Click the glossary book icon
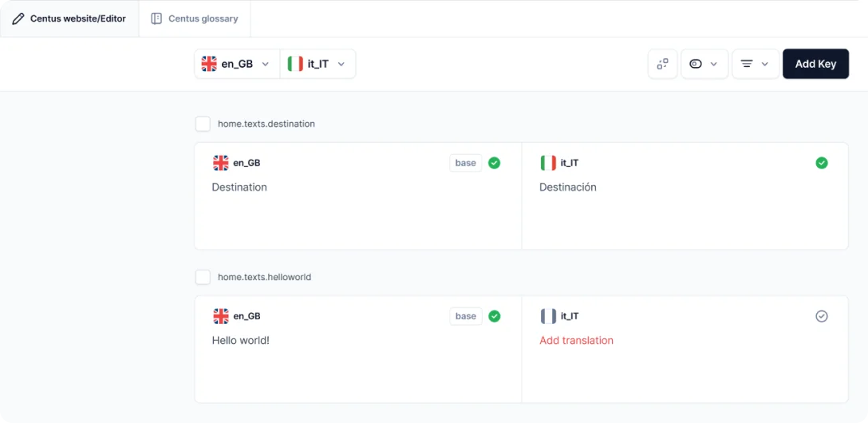The height and width of the screenshot is (423, 868). [x=156, y=18]
